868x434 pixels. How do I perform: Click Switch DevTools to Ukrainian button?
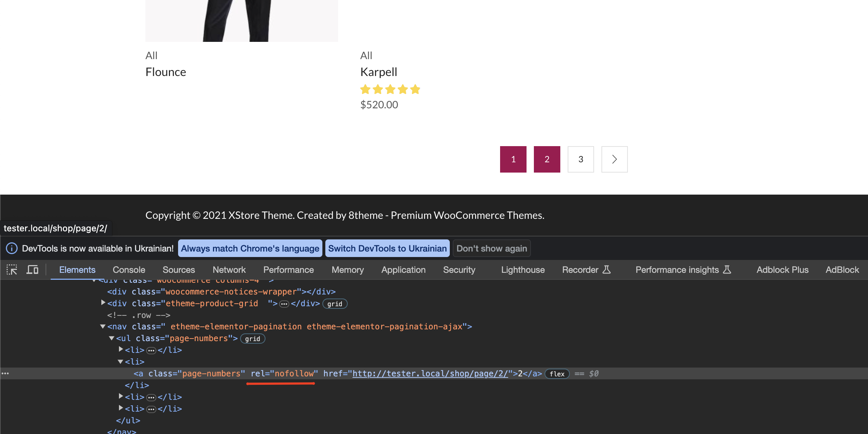387,249
